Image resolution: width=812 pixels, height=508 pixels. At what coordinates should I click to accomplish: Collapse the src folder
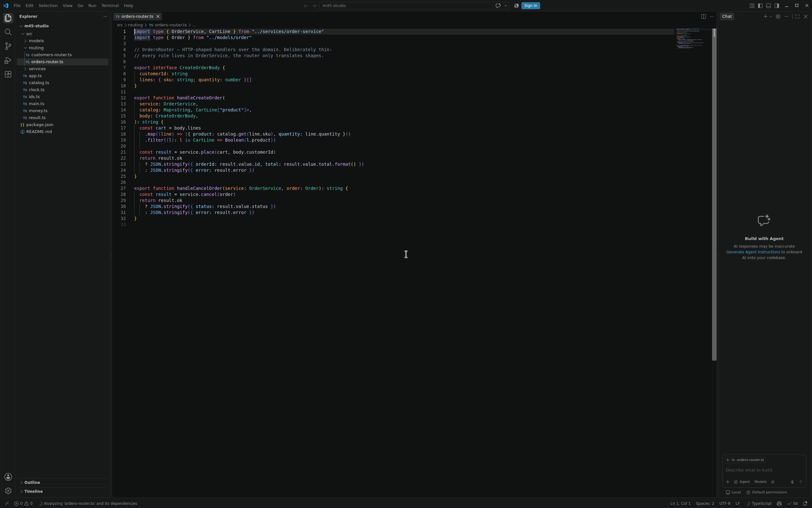[x=62, y=34]
